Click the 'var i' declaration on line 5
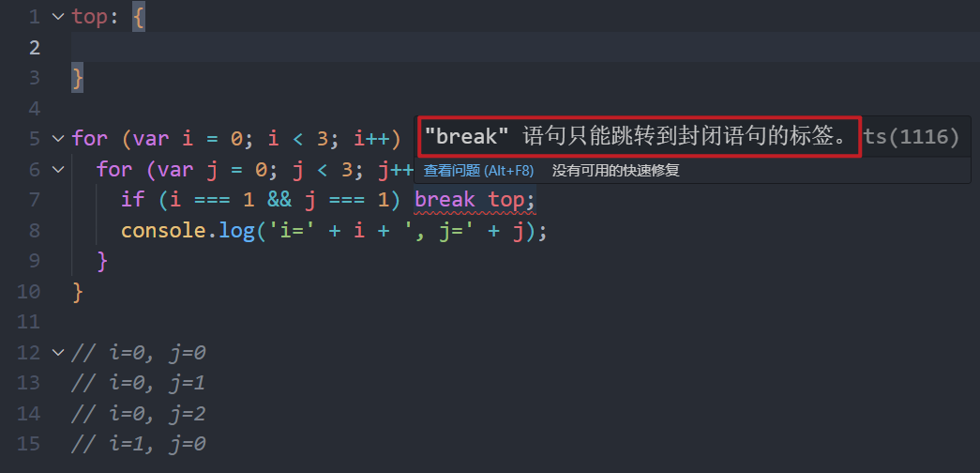This screenshot has width=980, height=473. pos(164,138)
